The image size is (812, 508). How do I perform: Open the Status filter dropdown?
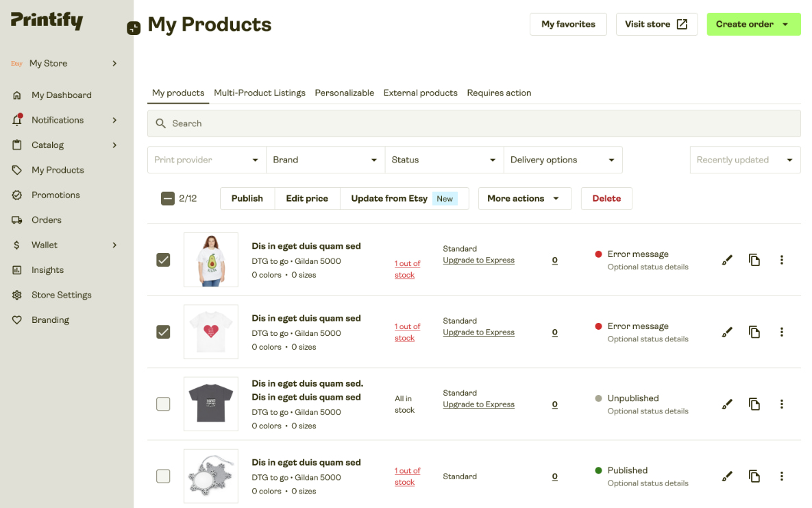click(444, 160)
